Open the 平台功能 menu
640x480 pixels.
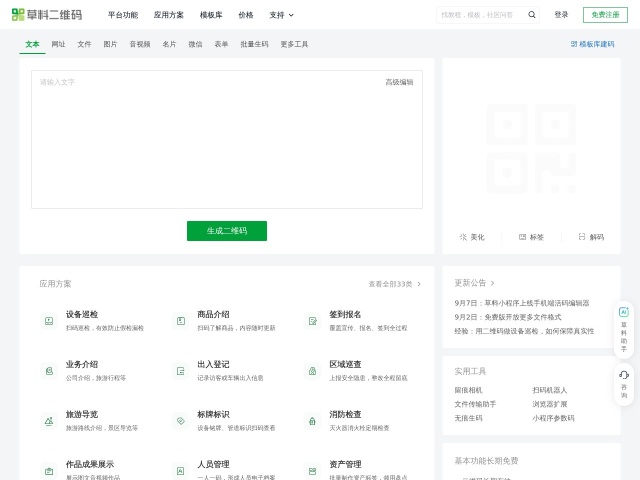click(123, 15)
